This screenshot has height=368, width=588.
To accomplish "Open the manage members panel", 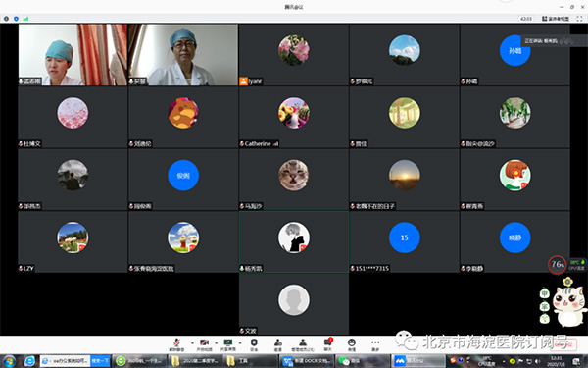I will (303, 344).
